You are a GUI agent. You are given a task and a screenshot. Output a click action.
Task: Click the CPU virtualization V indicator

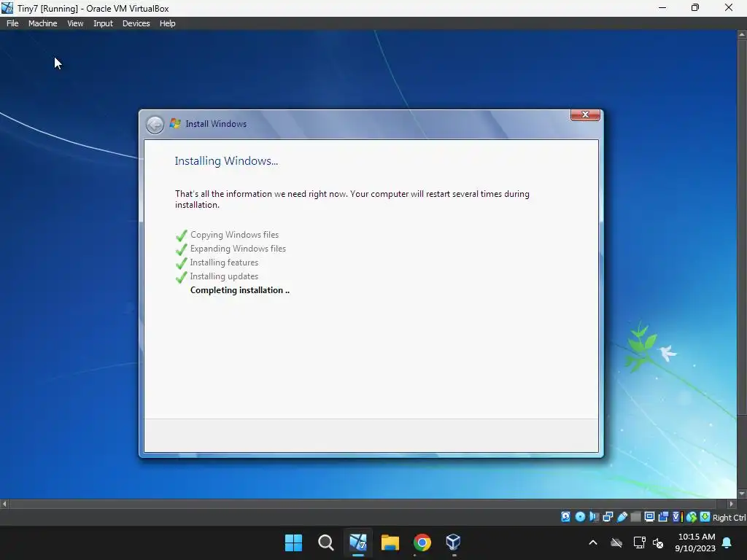677,517
